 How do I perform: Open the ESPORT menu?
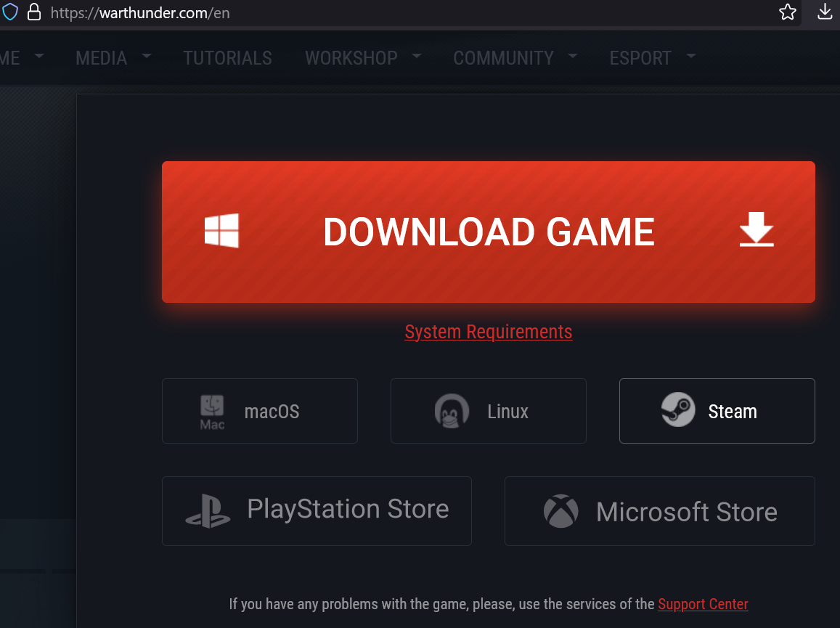(x=640, y=58)
